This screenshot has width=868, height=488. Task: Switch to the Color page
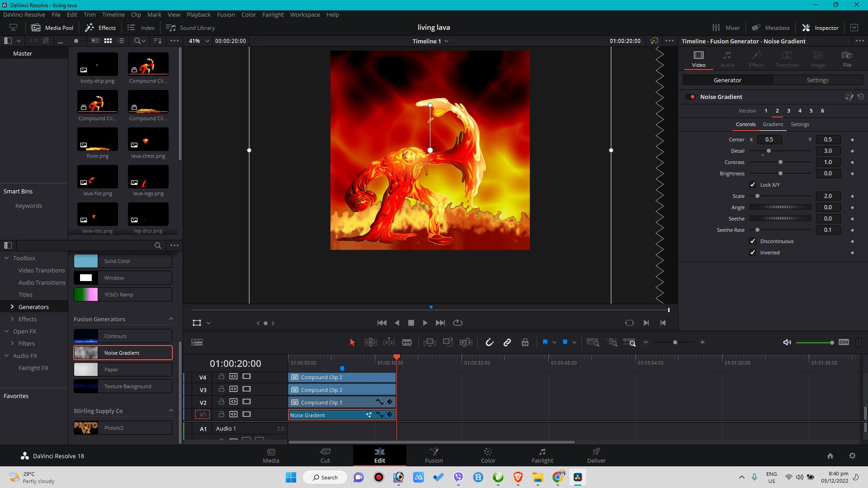[x=488, y=455]
